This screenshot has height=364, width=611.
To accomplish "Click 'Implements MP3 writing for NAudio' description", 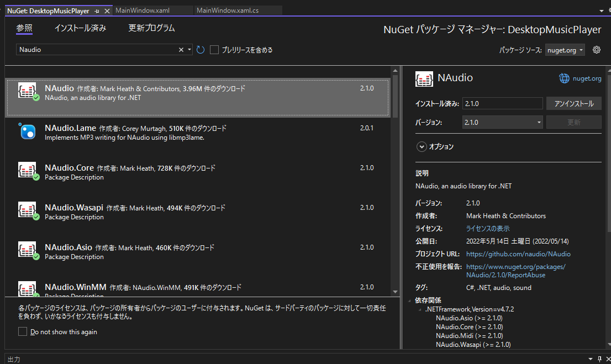I will (x=124, y=138).
